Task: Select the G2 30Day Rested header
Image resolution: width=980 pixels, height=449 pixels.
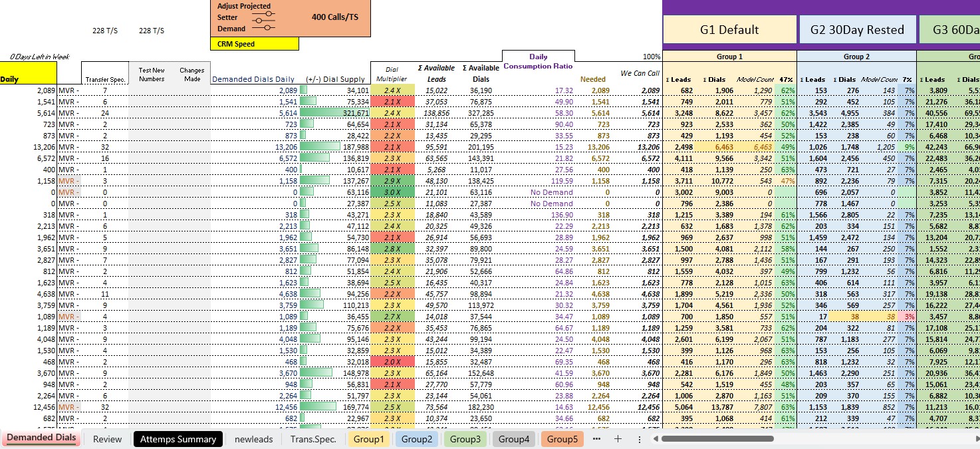Action: click(857, 29)
